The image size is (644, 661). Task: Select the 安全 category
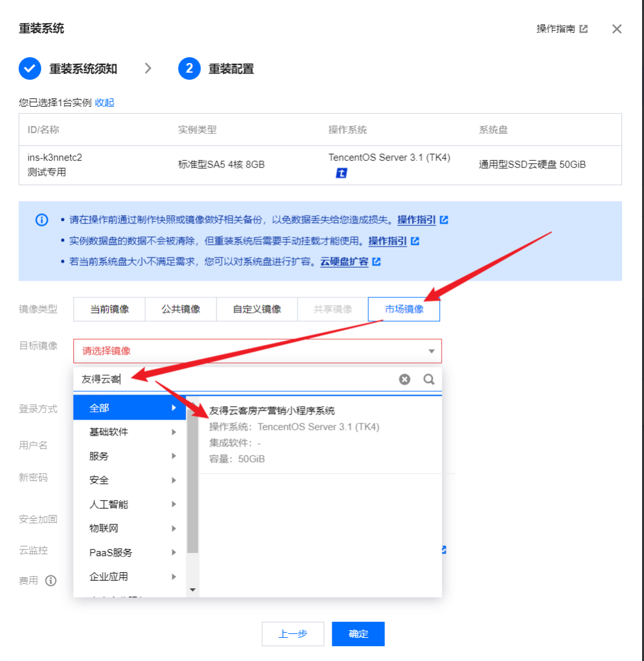[129, 479]
